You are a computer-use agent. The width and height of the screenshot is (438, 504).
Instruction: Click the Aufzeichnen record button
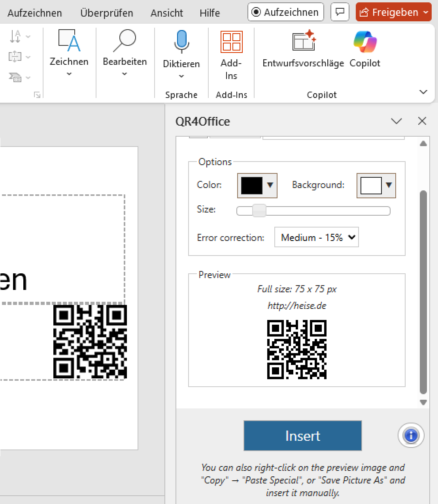point(285,12)
